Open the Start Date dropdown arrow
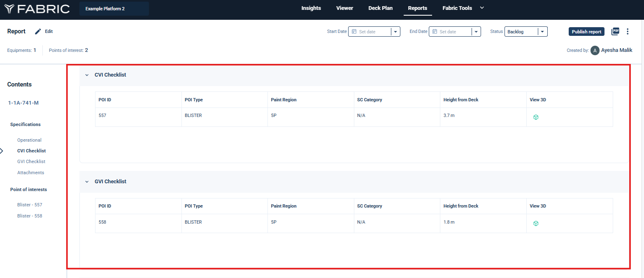The width and height of the screenshot is (644, 278). tap(395, 32)
